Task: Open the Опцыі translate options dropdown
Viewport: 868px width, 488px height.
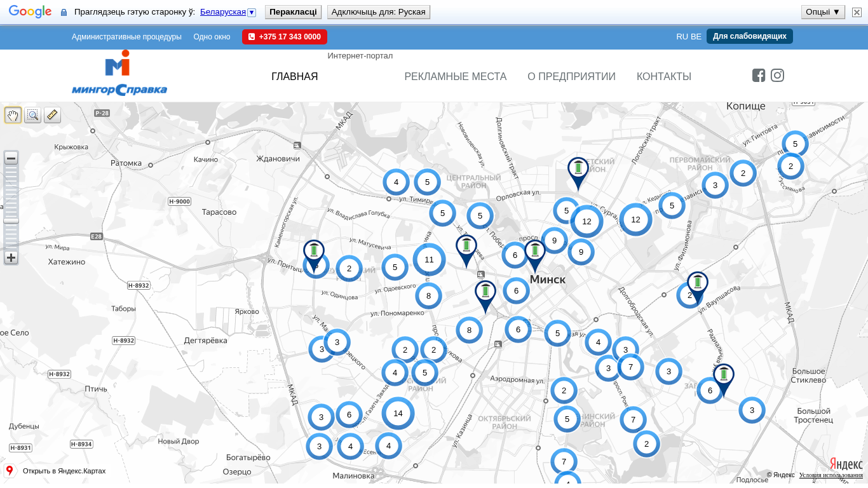Action: (x=823, y=12)
